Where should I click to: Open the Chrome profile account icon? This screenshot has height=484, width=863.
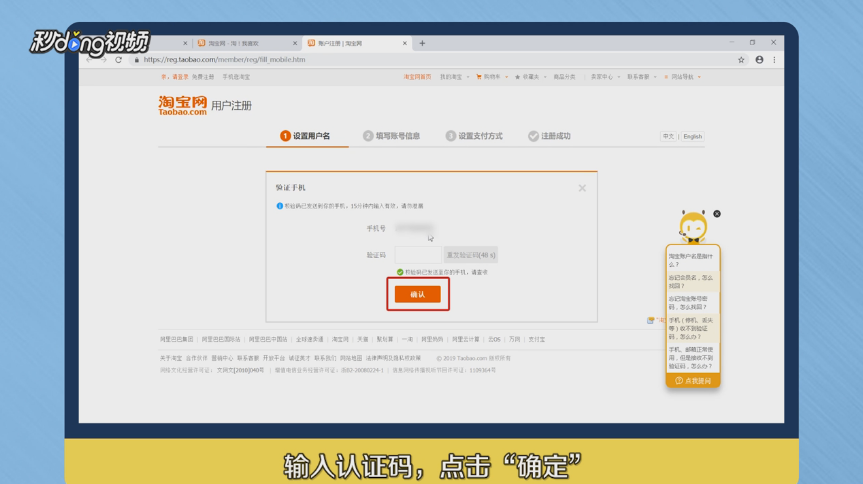click(x=759, y=59)
